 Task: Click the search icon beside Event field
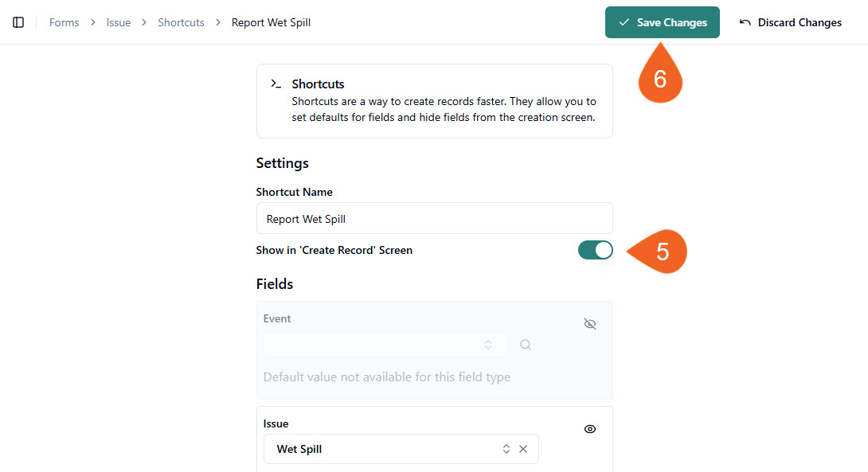tap(526, 345)
